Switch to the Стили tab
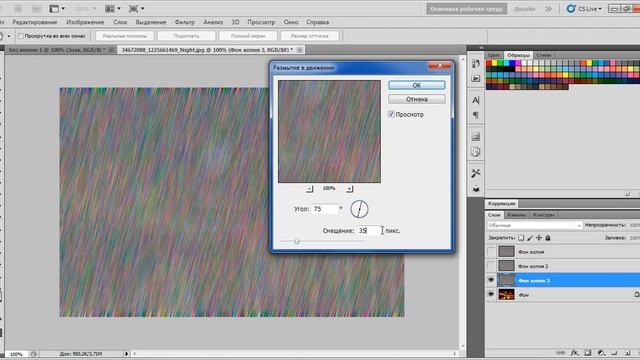Screen dimensions: 640x360 [x=544, y=55]
